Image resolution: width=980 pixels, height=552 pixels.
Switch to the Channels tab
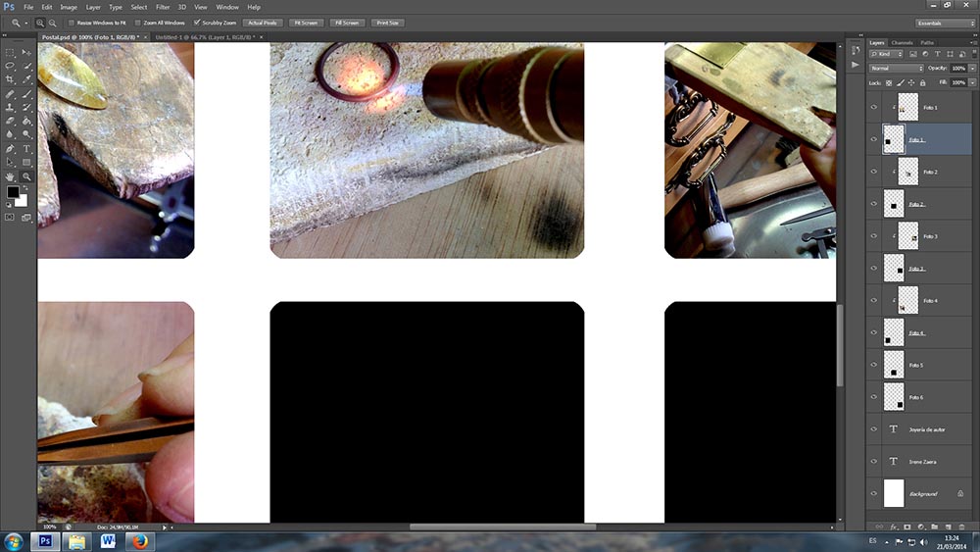coord(902,42)
